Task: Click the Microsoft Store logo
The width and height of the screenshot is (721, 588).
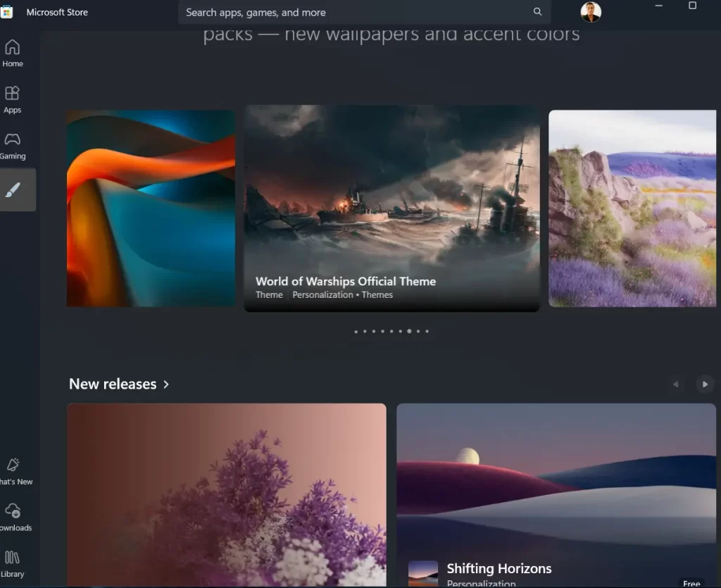Action: click(8, 12)
